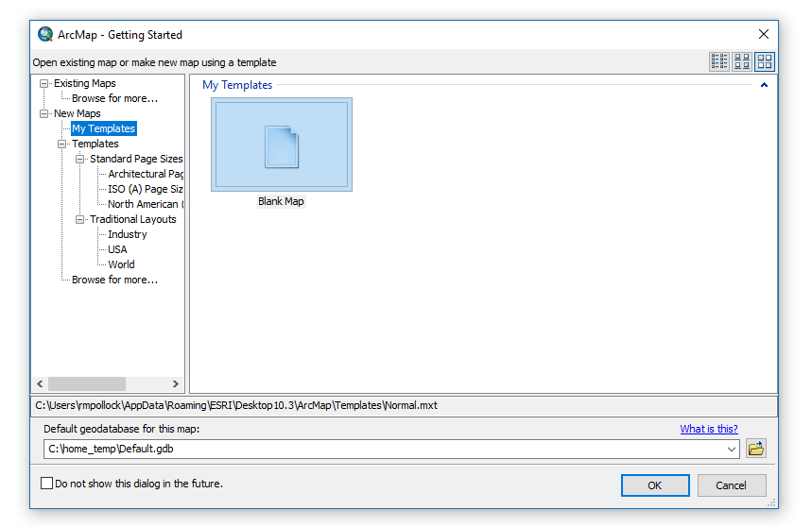The height and width of the screenshot is (527, 812).
Task: Click Browse for more under Existing Maps
Action: pos(114,98)
